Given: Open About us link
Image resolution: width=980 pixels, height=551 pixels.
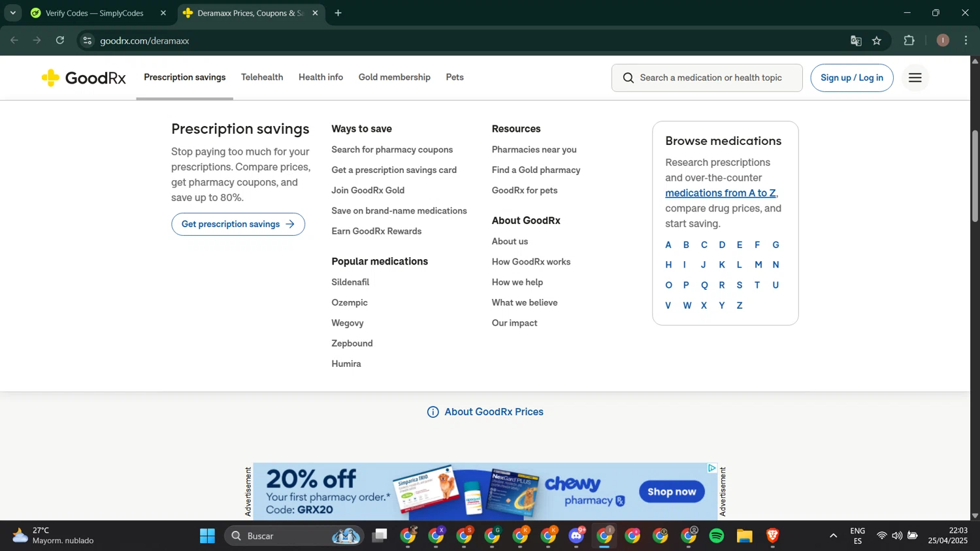Looking at the screenshot, I should click(510, 242).
